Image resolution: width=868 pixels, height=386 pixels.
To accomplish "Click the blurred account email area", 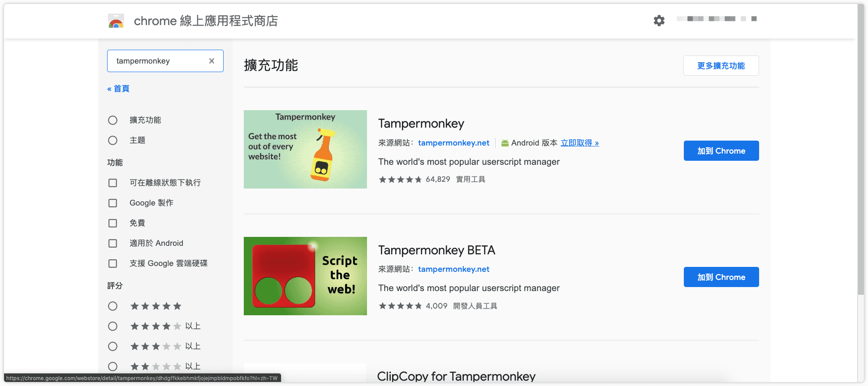I will point(717,19).
